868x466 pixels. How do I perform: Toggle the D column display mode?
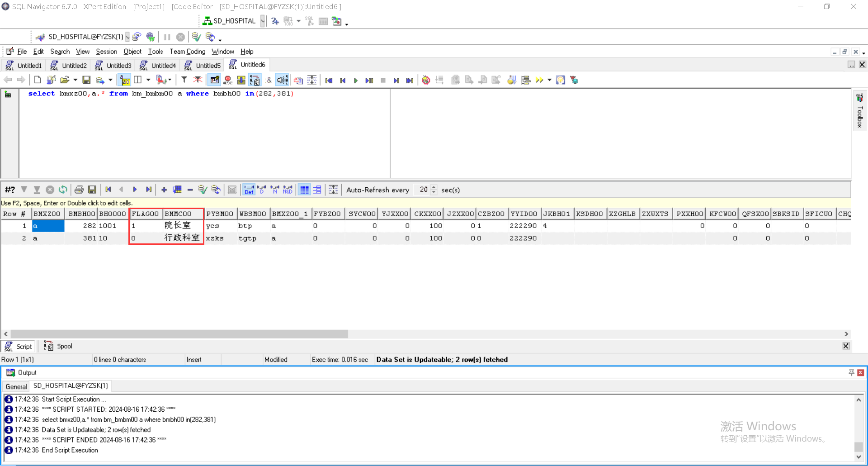click(262, 190)
